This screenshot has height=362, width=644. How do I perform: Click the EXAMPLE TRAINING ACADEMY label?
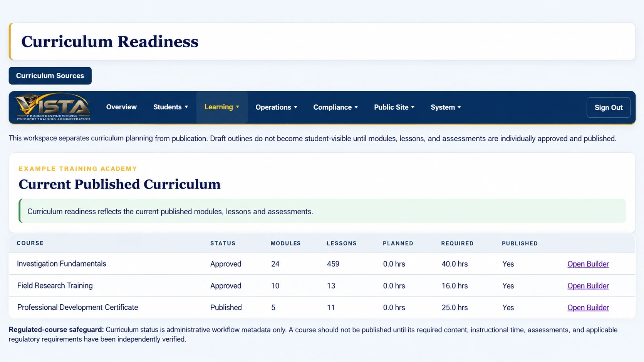(x=78, y=168)
